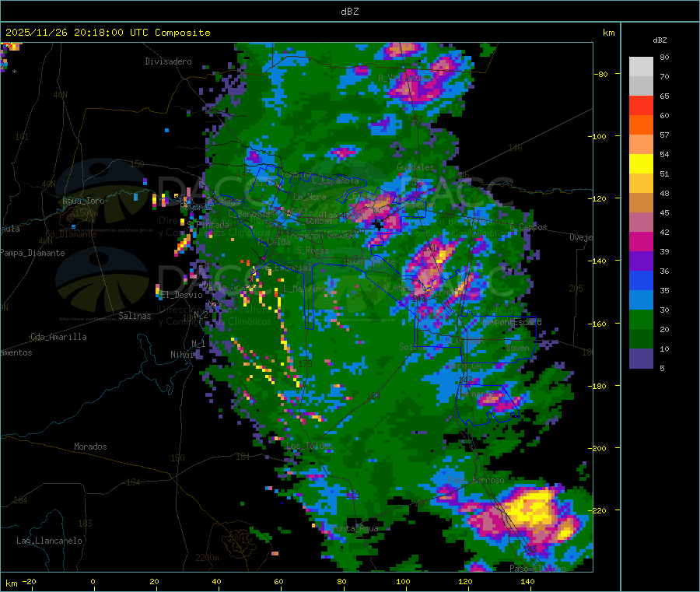Click the black cross marker on the map

[x=379, y=225]
